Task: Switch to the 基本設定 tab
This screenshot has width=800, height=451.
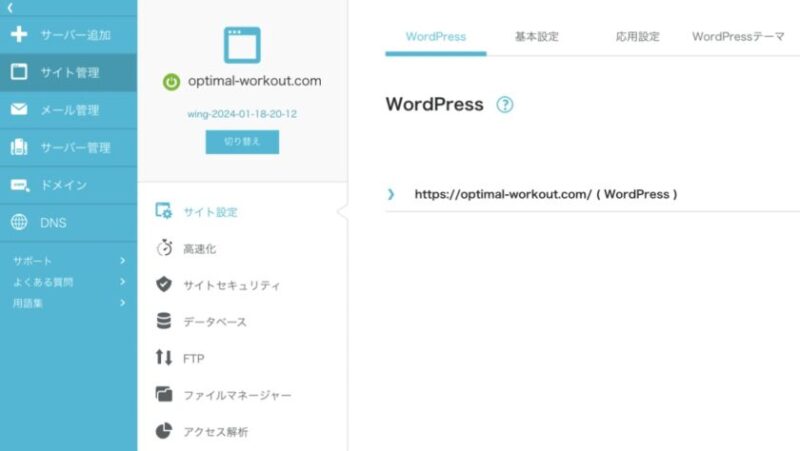Action: (537, 37)
